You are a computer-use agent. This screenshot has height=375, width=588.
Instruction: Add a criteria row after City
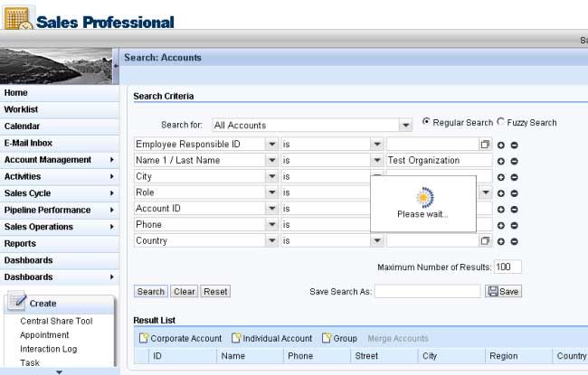click(x=500, y=177)
